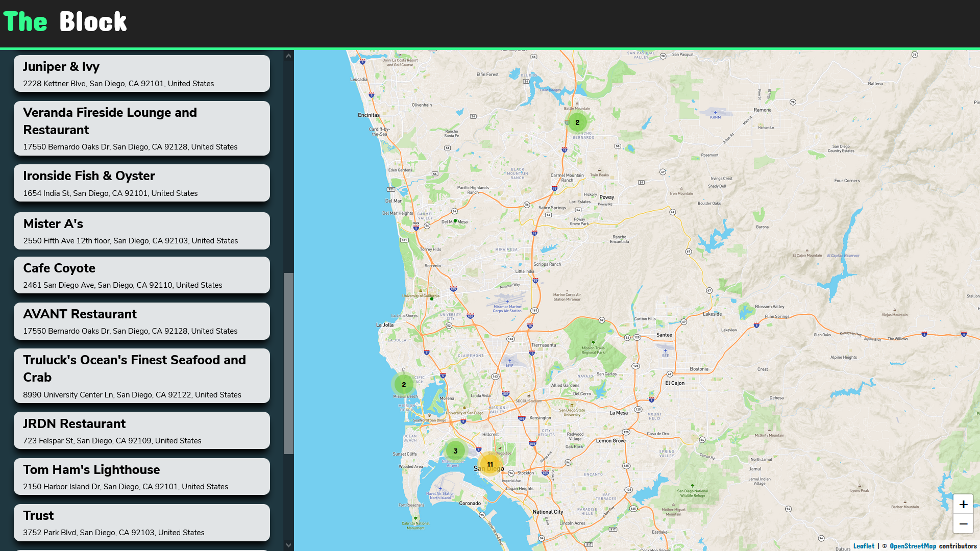This screenshot has height=551, width=980.
Task: Open the OpenStreetMap attribution link
Action: [x=913, y=546]
